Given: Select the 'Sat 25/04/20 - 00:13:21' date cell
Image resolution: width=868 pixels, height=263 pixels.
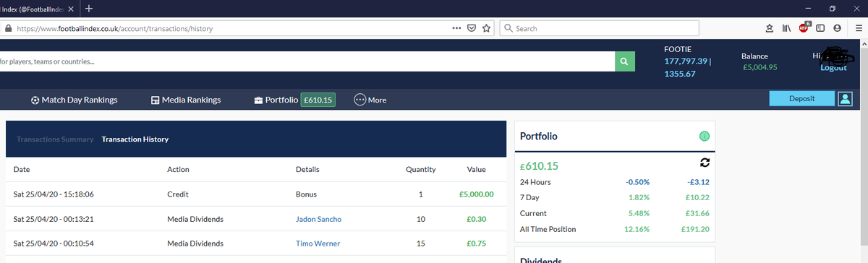Looking at the screenshot, I should (54, 219).
